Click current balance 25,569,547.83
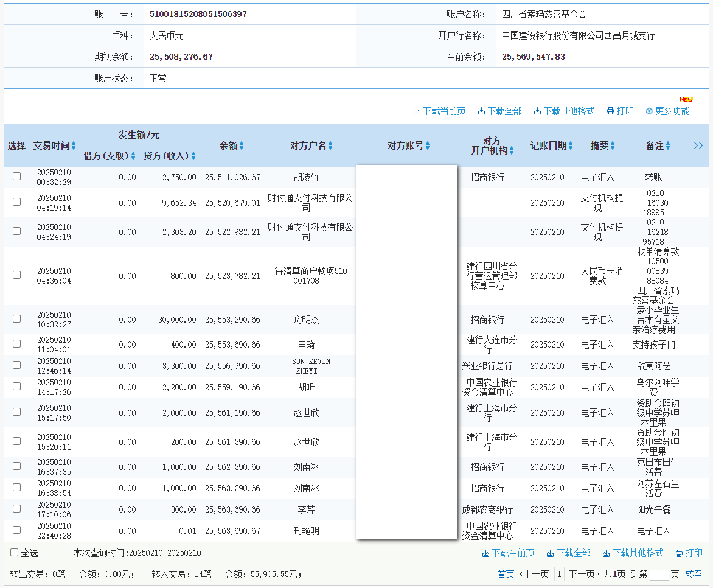713x588 pixels. pyautogui.click(x=534, y=57)
